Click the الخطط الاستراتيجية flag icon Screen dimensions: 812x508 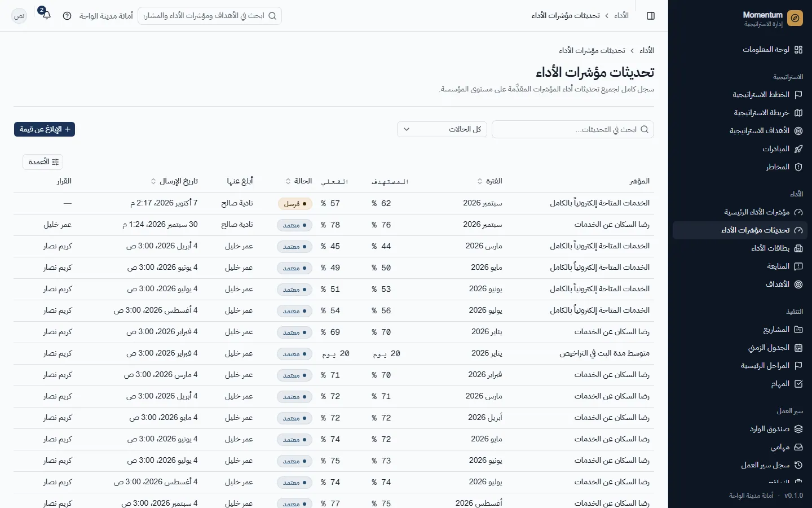pyautogui.click(x=798, y=95)
